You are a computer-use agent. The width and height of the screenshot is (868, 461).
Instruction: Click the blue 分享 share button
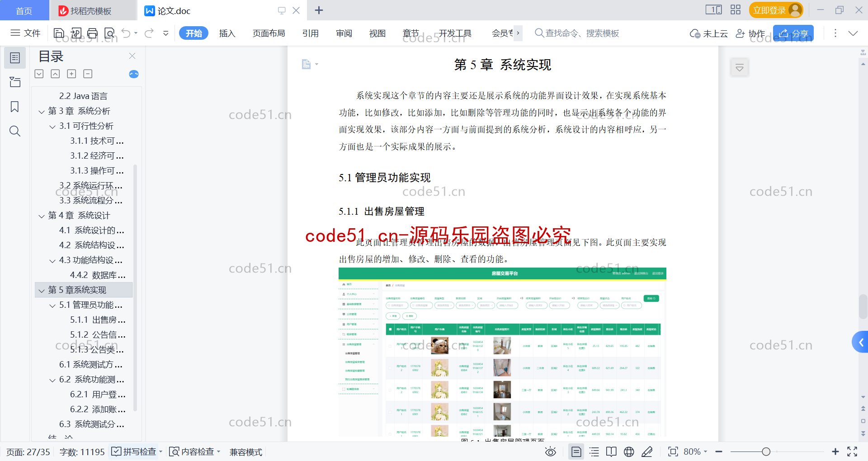(793, 33)
